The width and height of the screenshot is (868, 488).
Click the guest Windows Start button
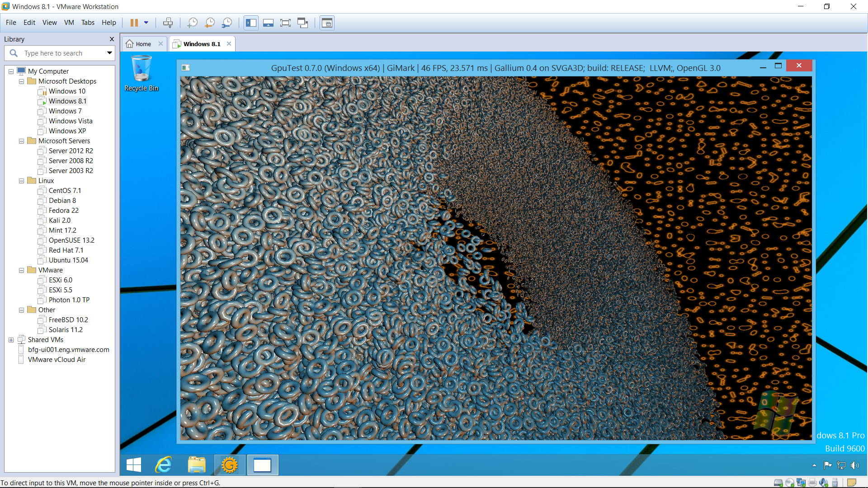(134, 465)
